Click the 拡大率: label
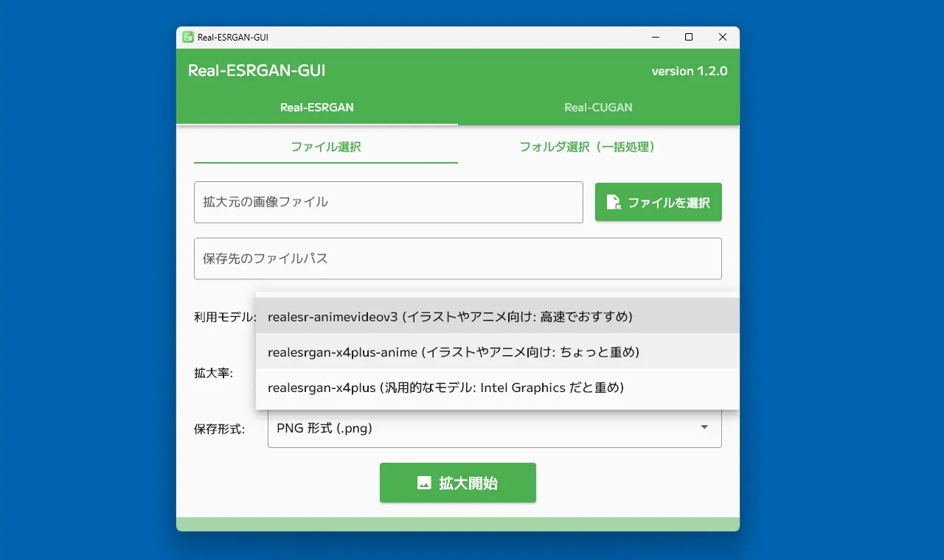This screenshot has height=560, width=944. point(213,373)
